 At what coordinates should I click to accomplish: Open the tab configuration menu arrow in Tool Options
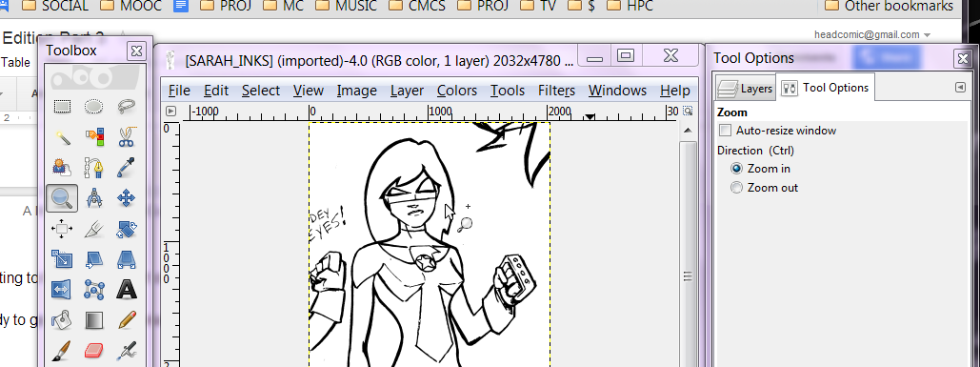click(x=961, y=88)
